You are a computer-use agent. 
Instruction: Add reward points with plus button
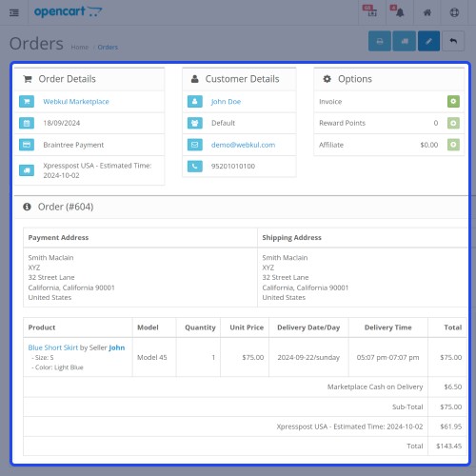click(453, 123)
